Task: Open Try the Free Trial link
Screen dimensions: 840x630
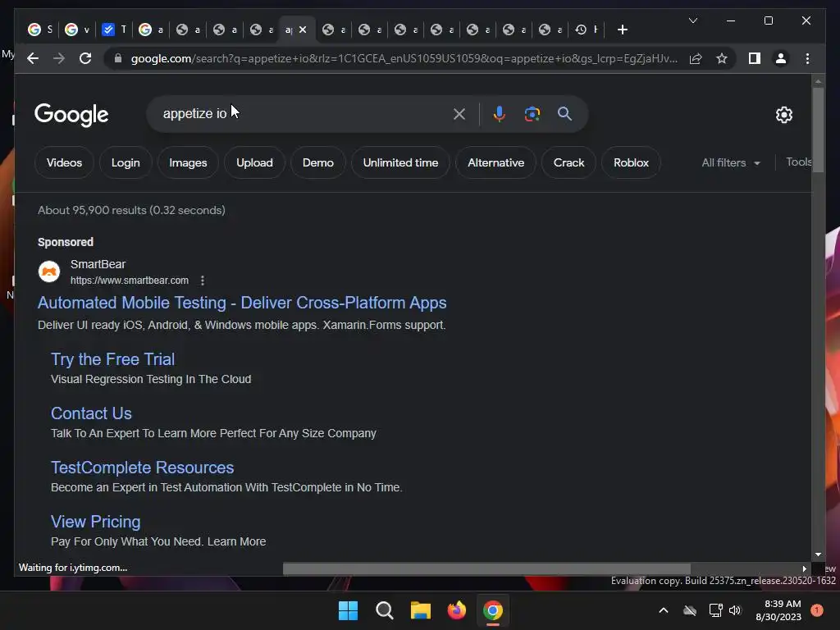Action: [x=112, y=359]
